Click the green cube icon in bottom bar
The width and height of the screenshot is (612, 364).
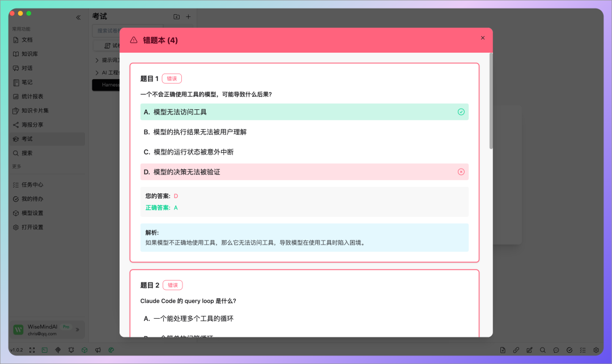tap(84, 350)
